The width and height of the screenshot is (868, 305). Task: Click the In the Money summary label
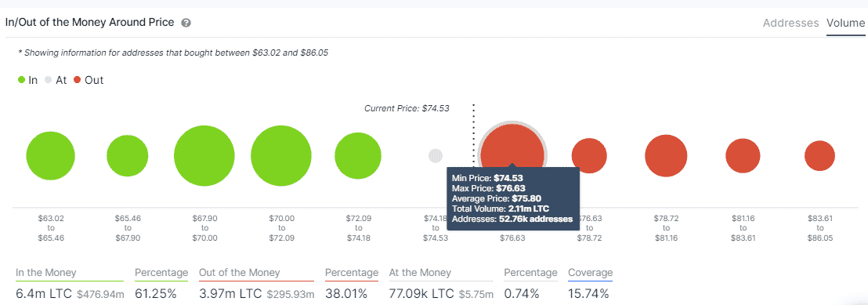(46, 273)
